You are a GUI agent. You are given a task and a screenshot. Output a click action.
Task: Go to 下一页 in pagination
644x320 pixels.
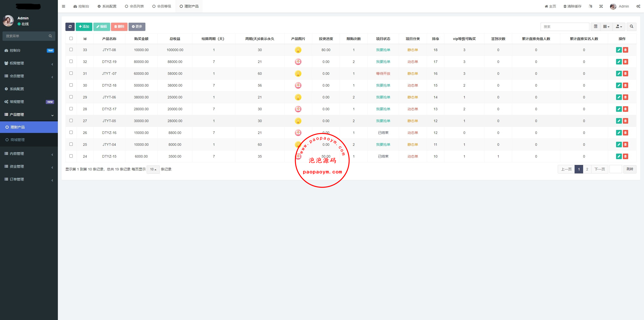pos(600,169)
